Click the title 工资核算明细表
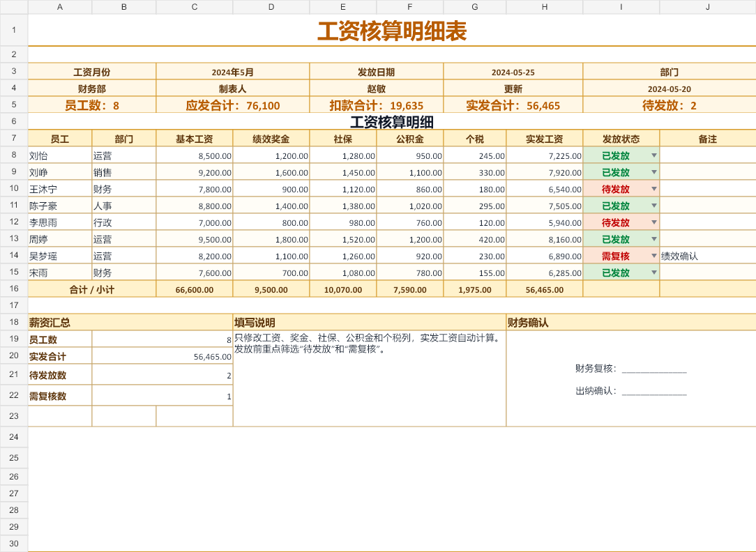 click(392, 31)
